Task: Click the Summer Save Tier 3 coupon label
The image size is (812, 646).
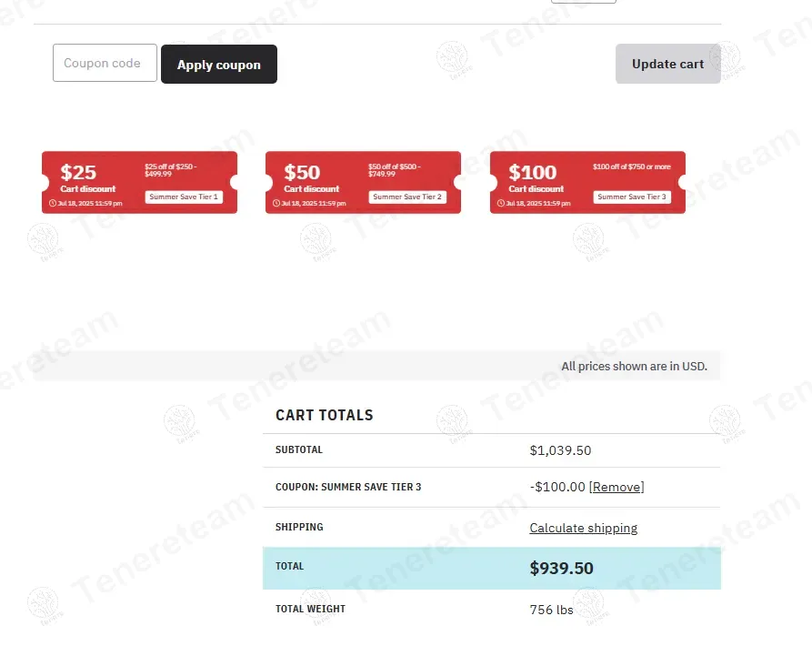Action: click(632, 197)
